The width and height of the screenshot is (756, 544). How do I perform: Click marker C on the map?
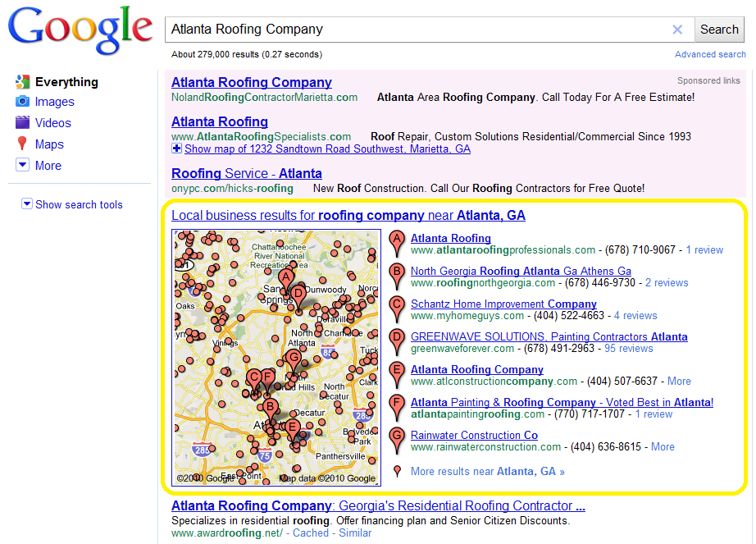[x=254, y=380]
